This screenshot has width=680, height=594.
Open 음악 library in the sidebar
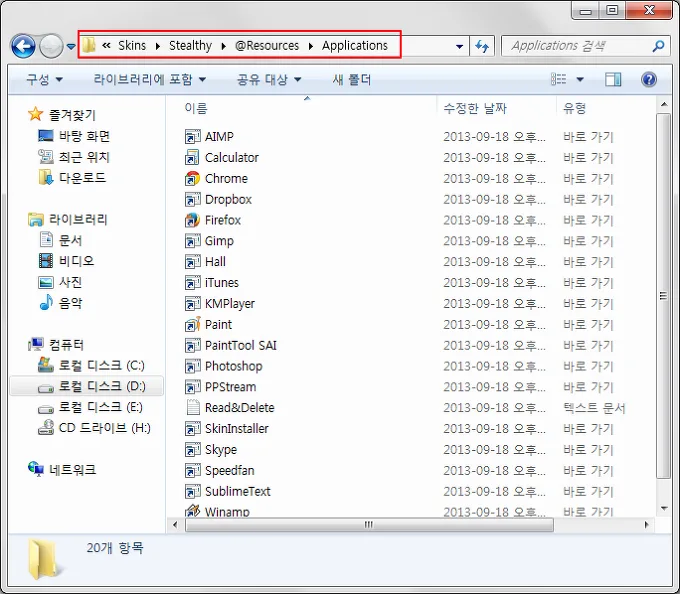click(x=70, y=303)
